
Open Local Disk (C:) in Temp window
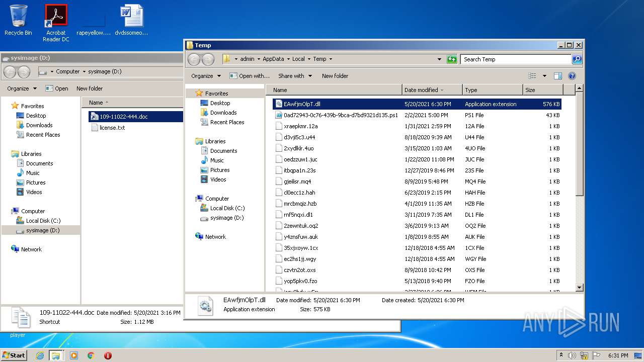click(227, 208)
